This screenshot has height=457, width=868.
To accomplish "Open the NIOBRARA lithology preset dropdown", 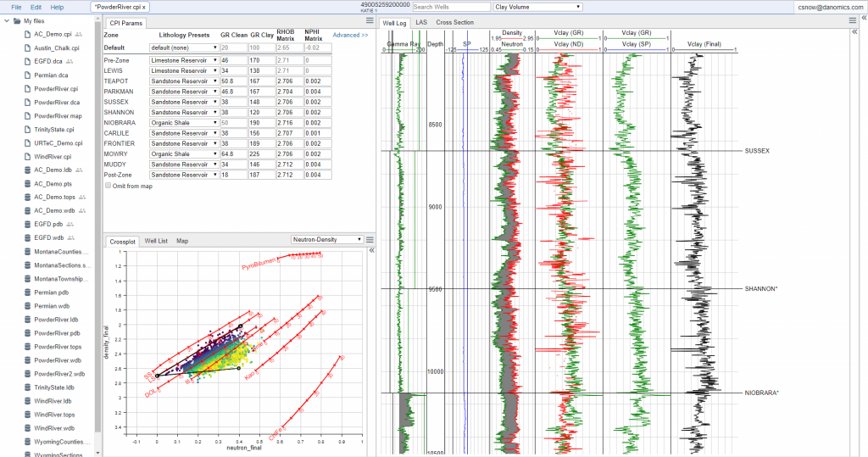I will click(184, 123).
